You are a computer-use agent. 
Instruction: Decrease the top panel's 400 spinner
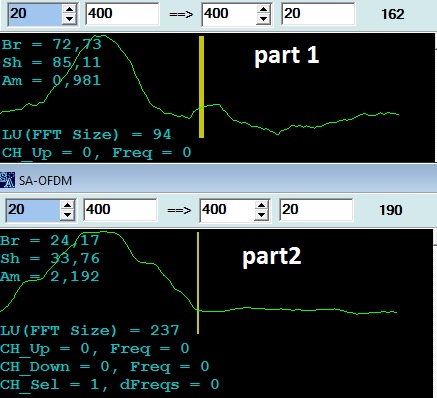click(263, 19)
